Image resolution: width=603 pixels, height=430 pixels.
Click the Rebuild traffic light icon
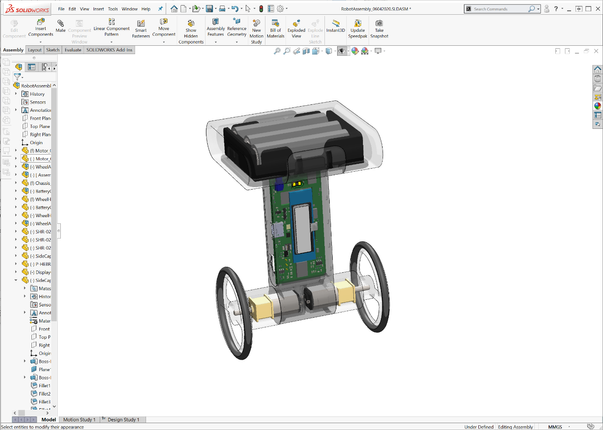(261, 8)
